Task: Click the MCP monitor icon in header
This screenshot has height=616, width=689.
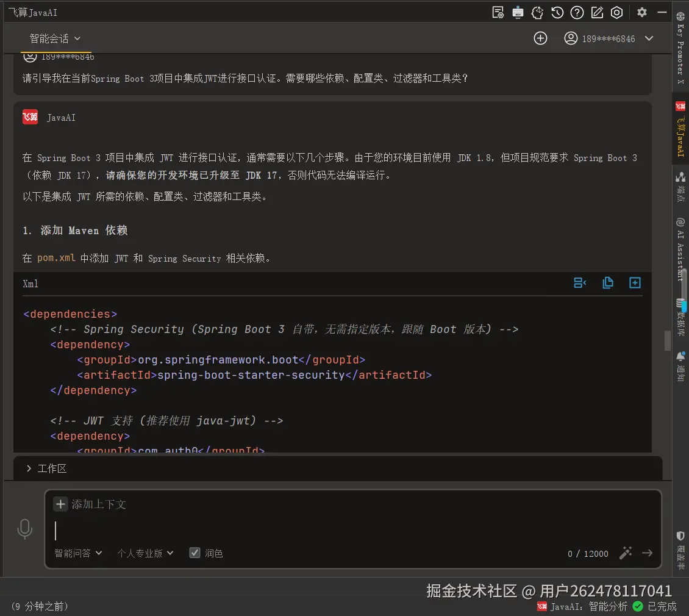Action: (x=518, y=12)
